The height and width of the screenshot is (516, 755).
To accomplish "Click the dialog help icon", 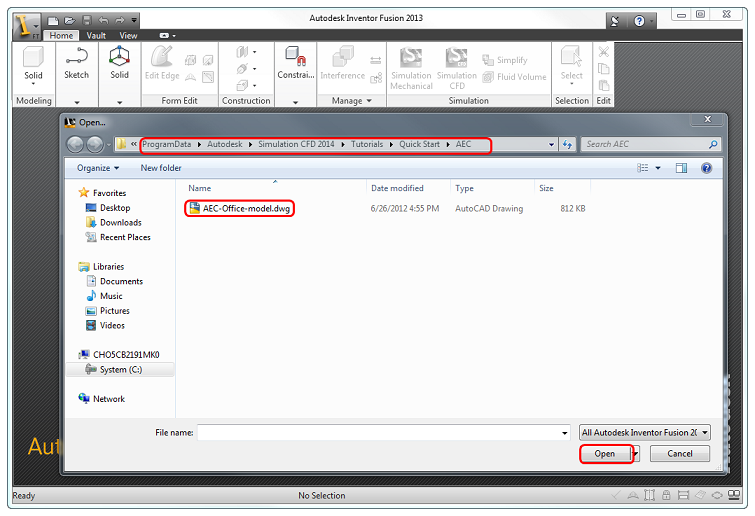I will pos(706,168).
